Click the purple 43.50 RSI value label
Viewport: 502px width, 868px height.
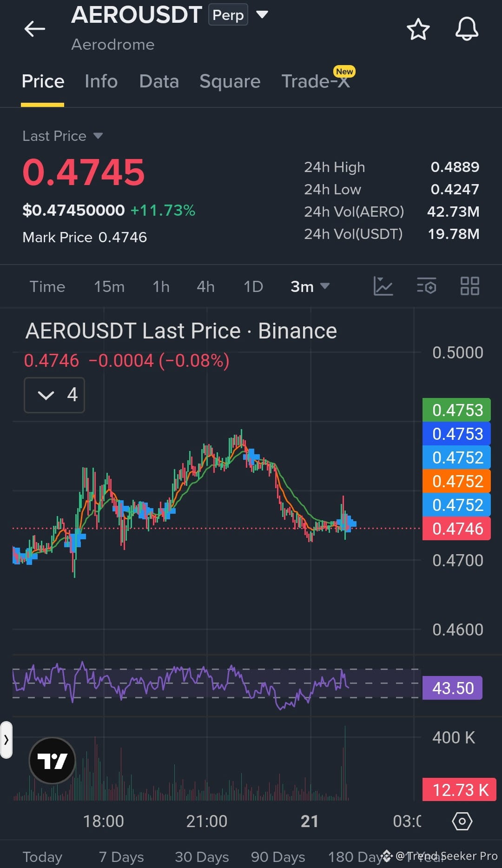[x=452, y=688]
